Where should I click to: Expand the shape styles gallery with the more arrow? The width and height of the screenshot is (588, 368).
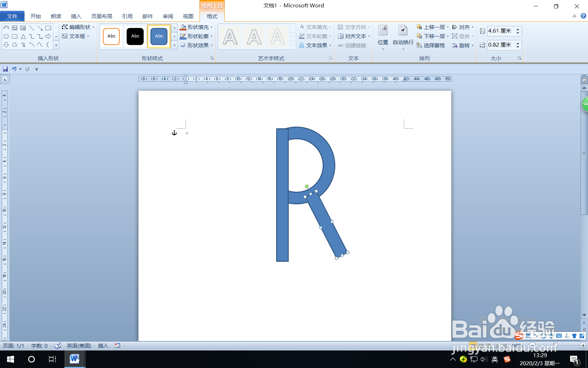(x=174, y=45)
